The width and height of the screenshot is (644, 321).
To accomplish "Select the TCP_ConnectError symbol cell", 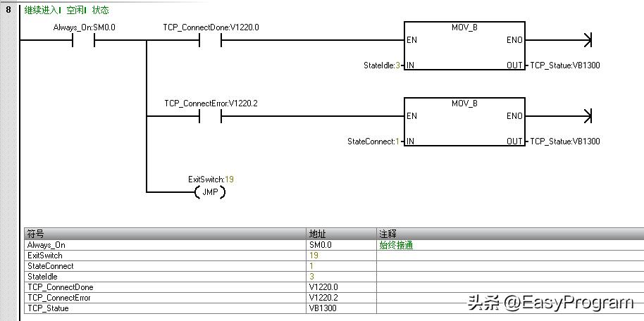I will point(165,298).
